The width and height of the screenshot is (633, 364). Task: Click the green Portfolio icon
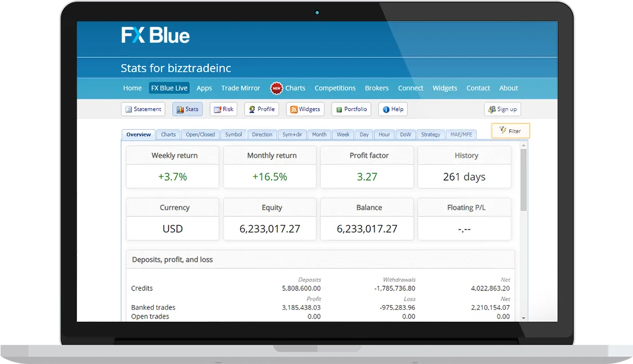click(339, 109)
